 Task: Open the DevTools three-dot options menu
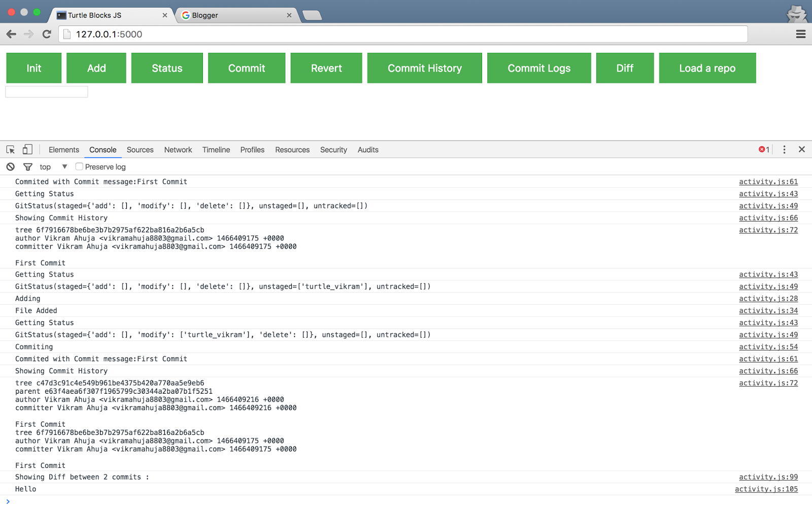(784, 149)
